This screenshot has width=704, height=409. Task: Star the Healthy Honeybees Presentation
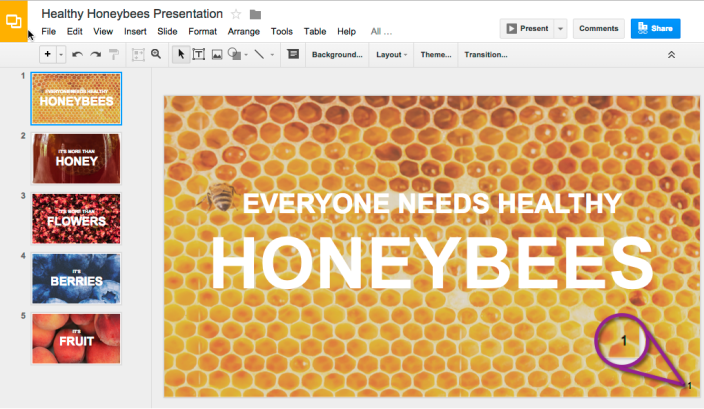236,14
